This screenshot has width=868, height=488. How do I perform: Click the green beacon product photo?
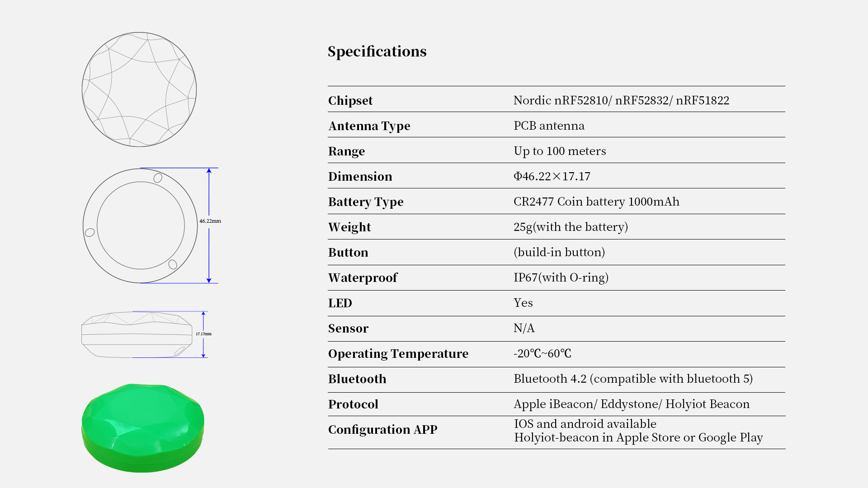pos(142,427)
